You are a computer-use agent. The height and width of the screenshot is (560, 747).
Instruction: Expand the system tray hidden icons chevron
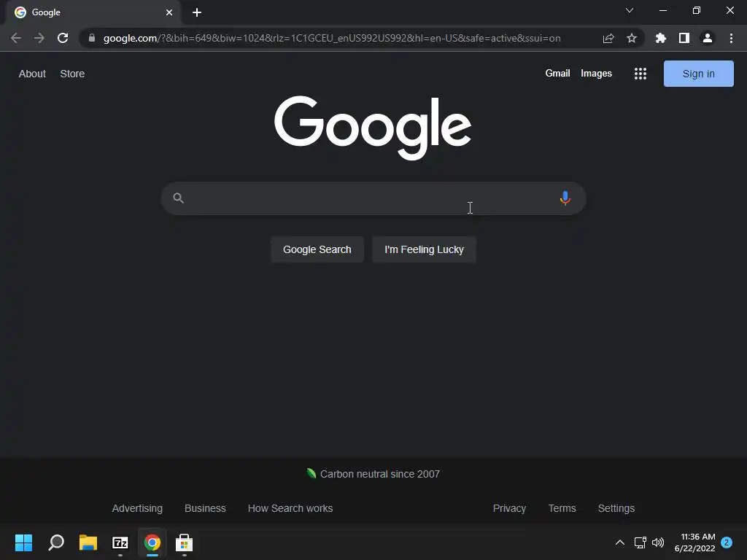pos(620,542)
